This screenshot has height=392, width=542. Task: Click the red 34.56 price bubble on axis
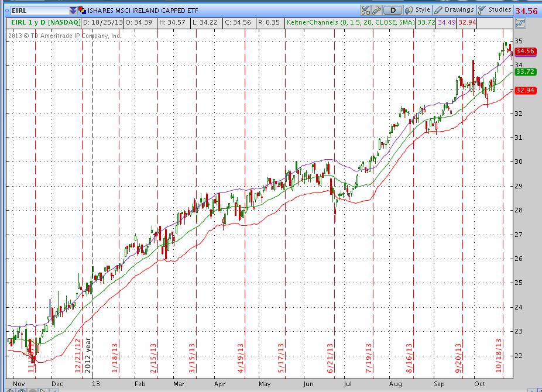coord(525,51)
